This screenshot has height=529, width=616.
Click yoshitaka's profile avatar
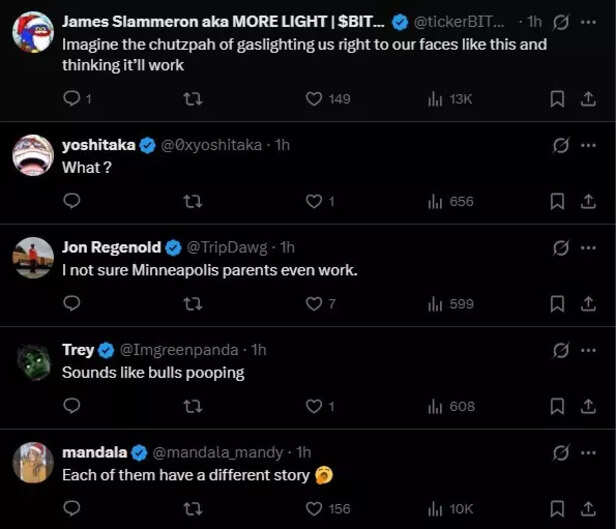point(33,155)
